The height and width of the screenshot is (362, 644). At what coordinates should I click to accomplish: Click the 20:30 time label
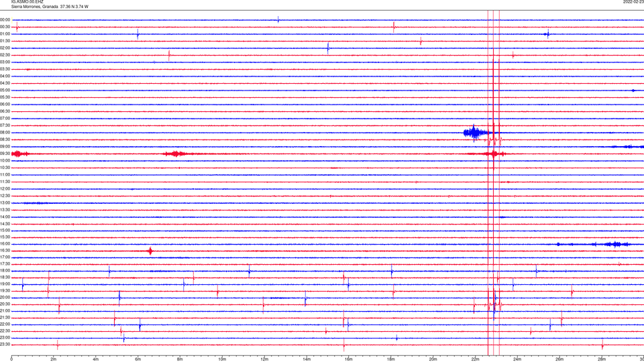5,304
